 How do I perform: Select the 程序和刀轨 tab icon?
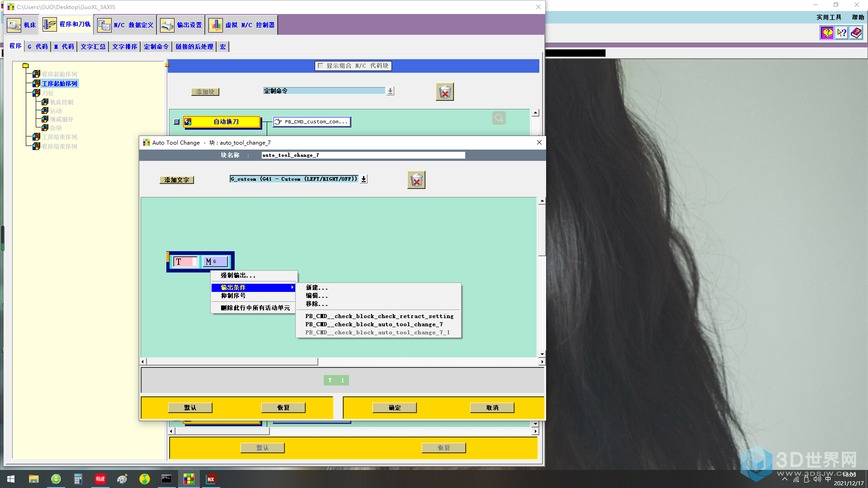[49, 24]
